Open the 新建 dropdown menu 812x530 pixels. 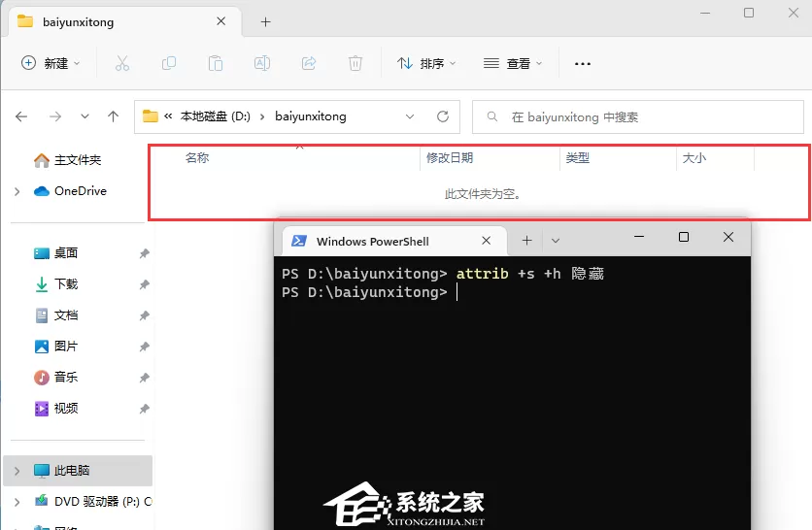(x=51, y=63)
